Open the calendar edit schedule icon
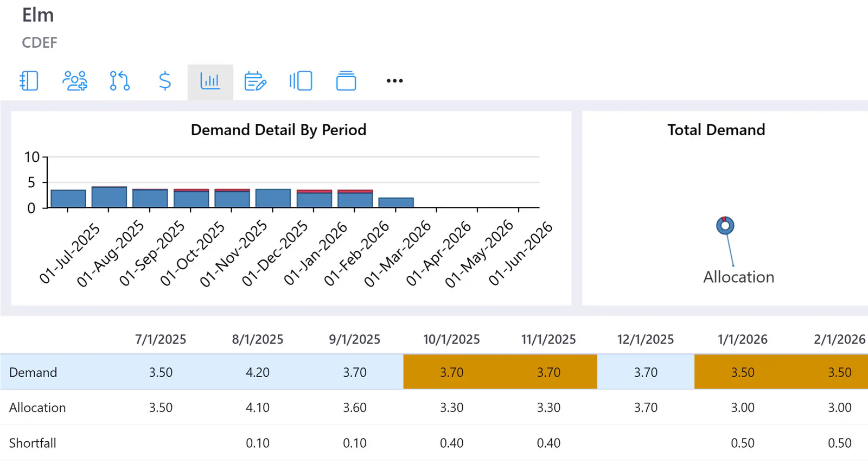Viewport: 868px width, 463px height. click(255, 81)
